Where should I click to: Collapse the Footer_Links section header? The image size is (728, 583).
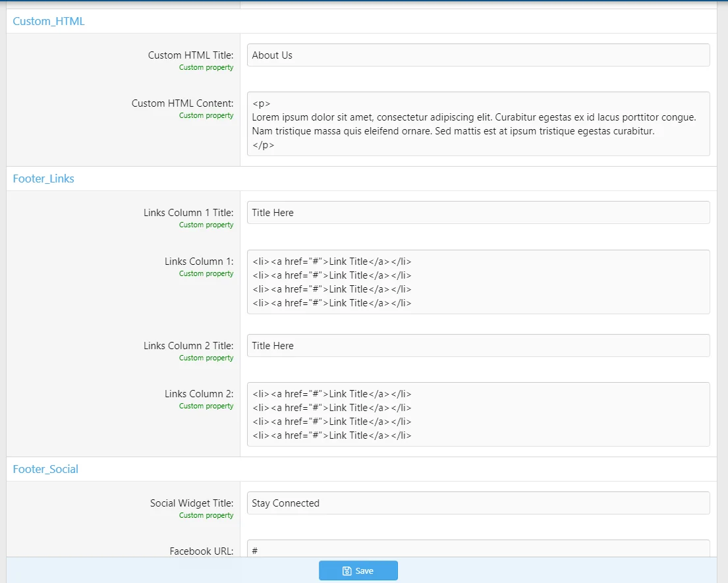coord(43,179)
